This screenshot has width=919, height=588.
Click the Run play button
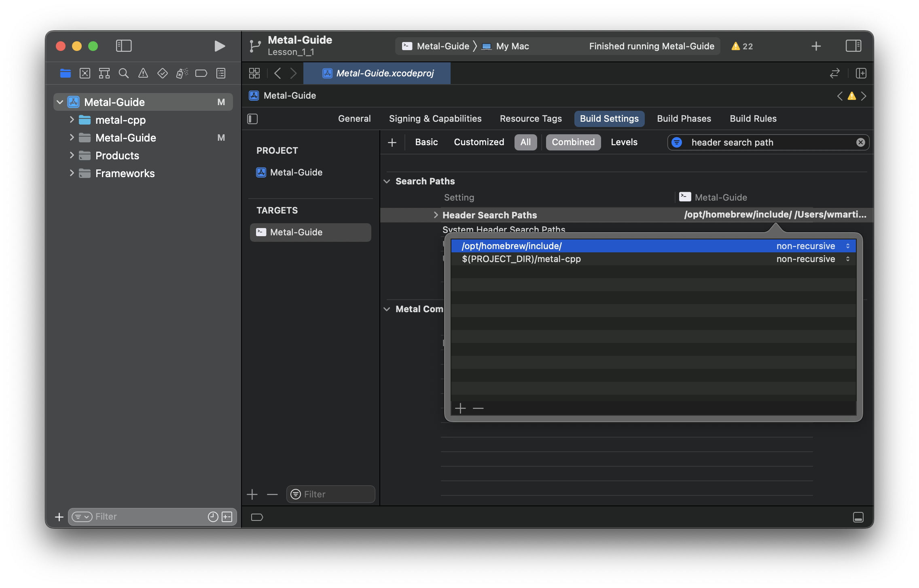(x=220, y=46)
